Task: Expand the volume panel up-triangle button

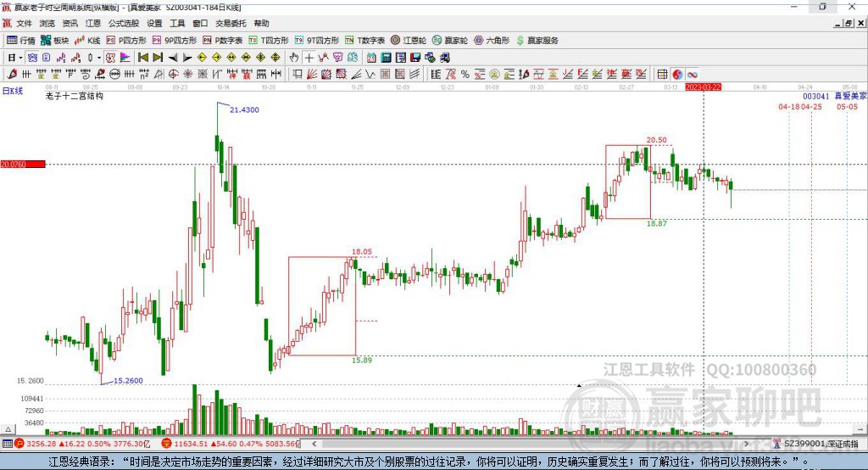Action: click(8, 429)
